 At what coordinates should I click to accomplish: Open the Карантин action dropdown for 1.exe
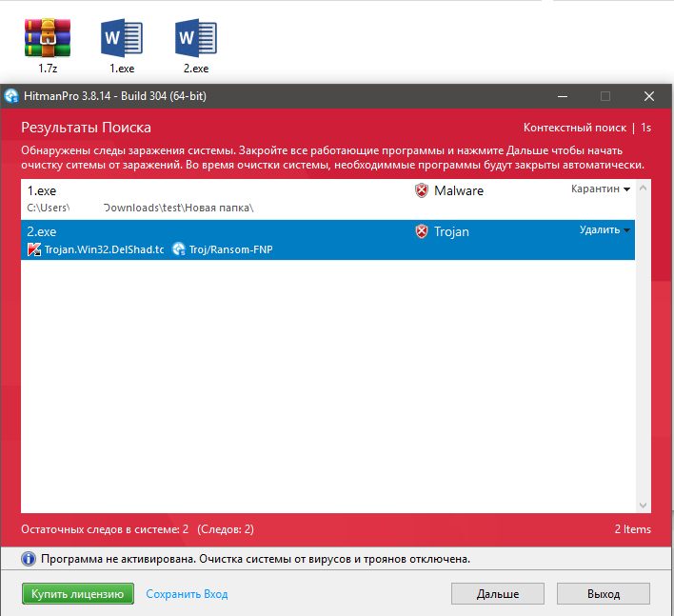(601, 189)
